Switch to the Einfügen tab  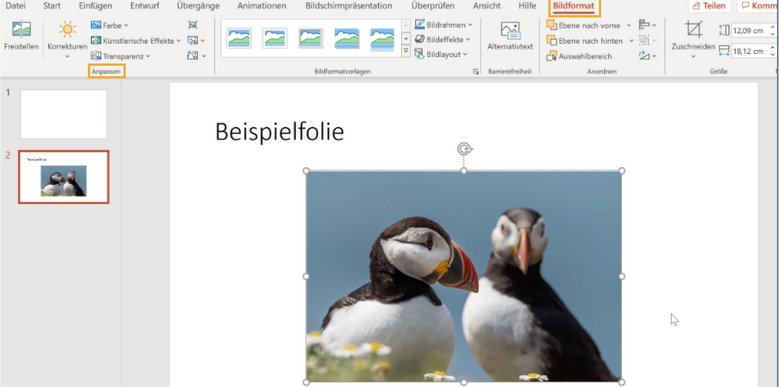(95, 6)
